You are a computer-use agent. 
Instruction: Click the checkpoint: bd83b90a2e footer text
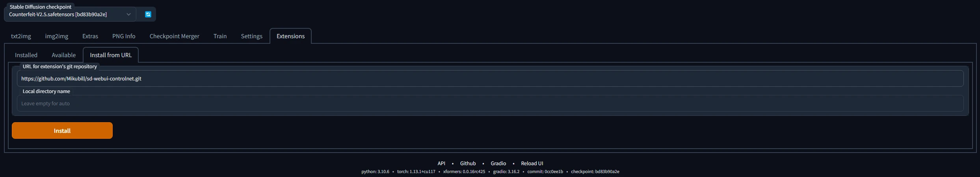[595, 171]
